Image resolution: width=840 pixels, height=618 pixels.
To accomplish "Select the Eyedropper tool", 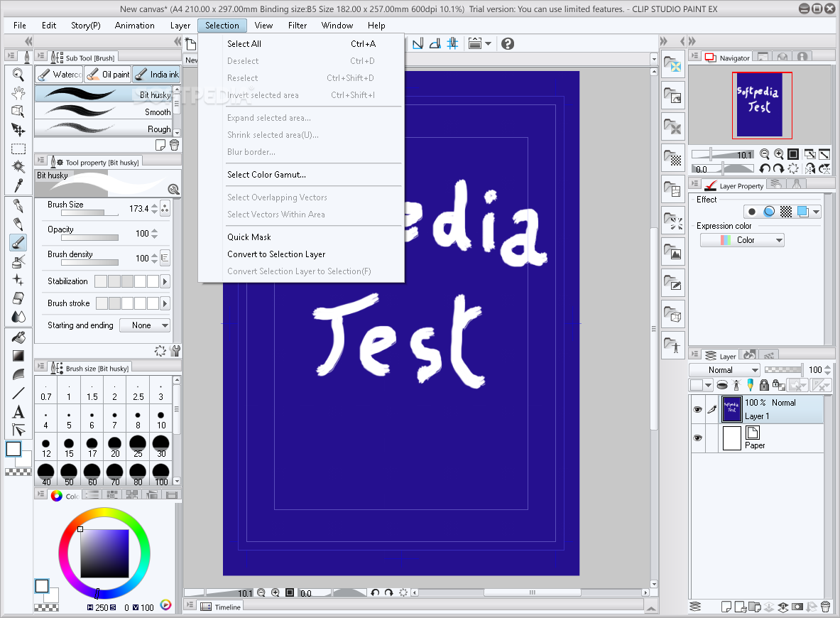I will point(18,185).
